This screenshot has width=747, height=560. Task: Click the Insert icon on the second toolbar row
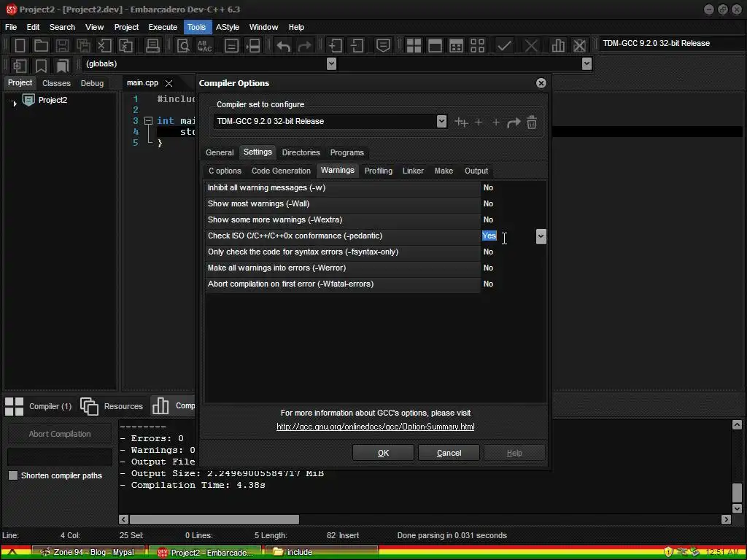click(20, 66)
